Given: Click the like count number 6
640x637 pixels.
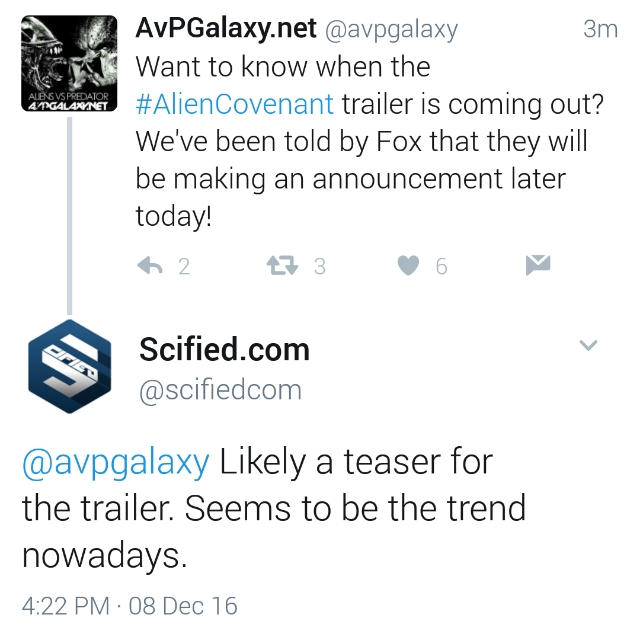Looking at the screenshot, I should click(441, 266).
